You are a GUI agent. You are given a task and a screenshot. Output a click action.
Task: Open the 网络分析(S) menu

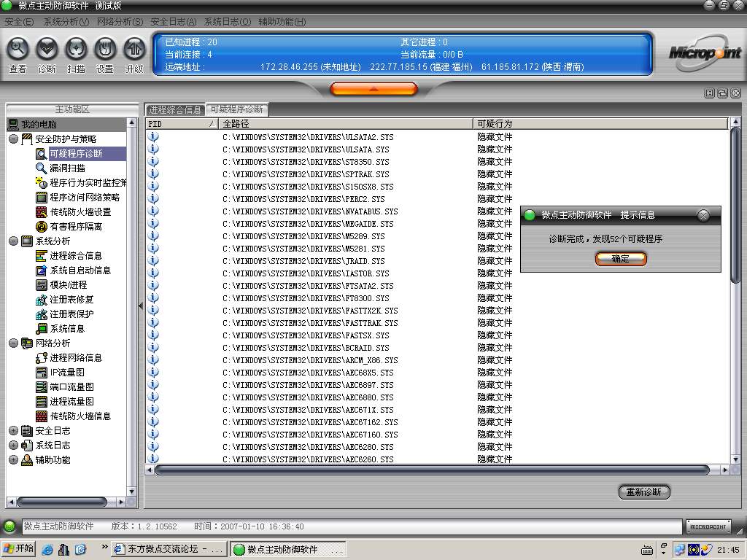(x=120, y=21)
